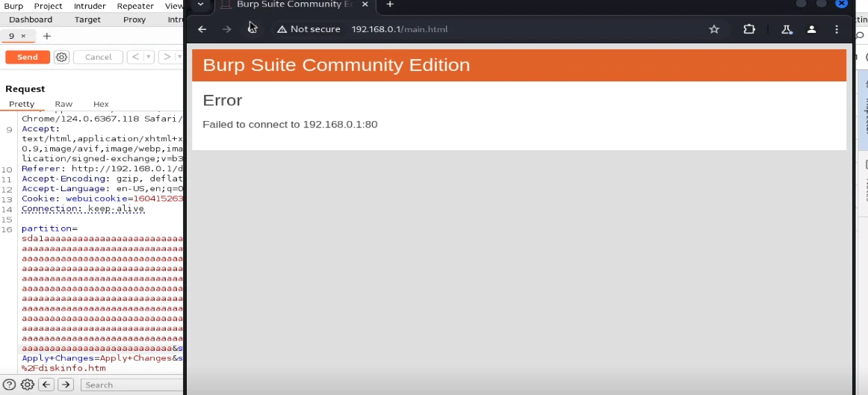
Task: Open the browser profile avatar icon
Action: click(x=811, y=29)
